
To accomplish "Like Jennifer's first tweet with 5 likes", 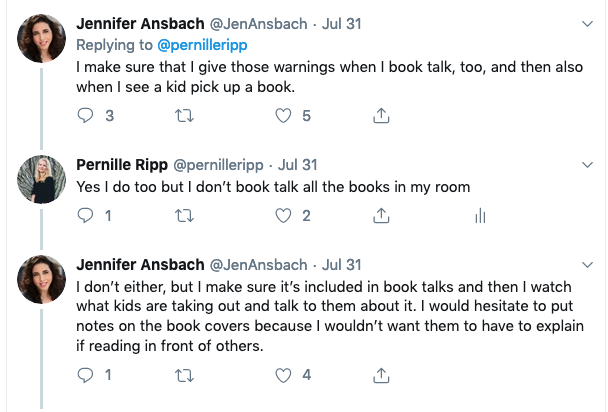I will coord(281,116).
